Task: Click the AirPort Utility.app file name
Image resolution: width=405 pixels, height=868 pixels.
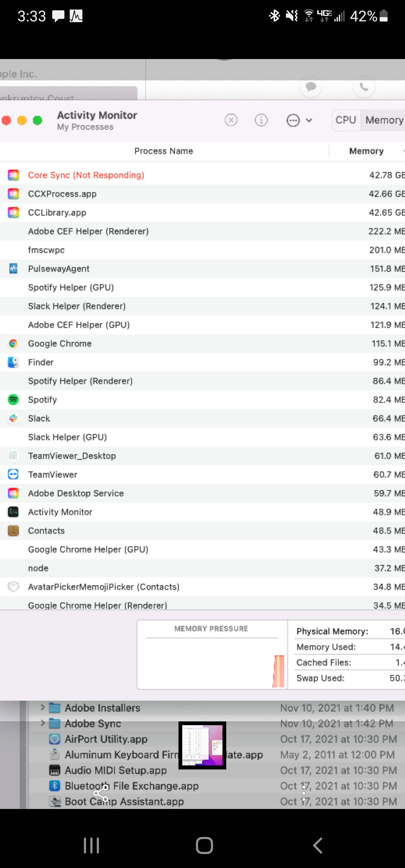Action: [x=106, y=739]
